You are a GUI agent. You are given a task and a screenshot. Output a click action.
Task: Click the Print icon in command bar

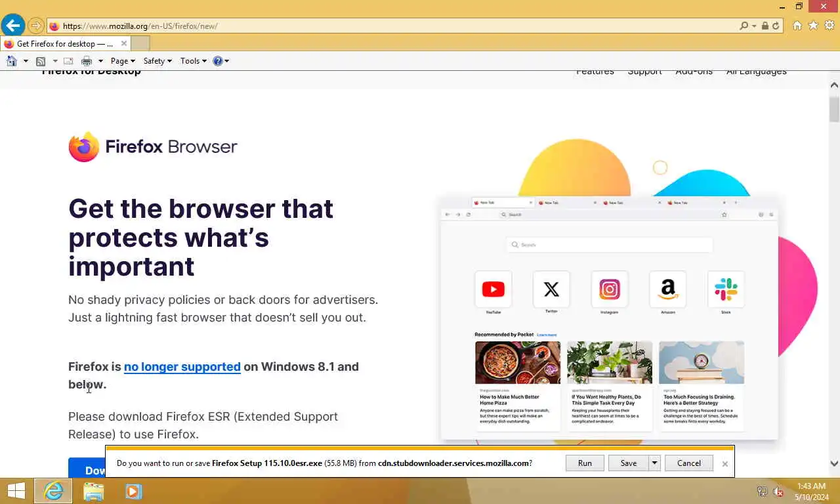[x=87, y=61]
